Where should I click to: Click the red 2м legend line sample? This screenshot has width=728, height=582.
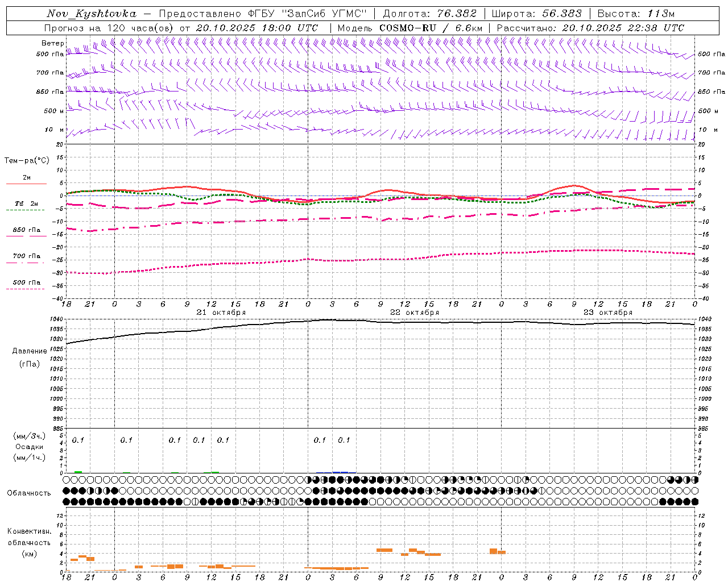[x=26, y=184]
